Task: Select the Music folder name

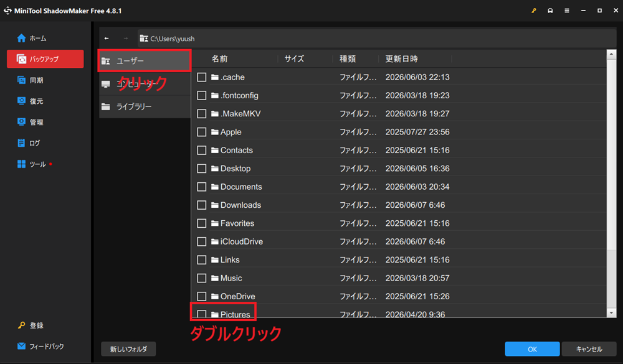Action: [231, 278]
